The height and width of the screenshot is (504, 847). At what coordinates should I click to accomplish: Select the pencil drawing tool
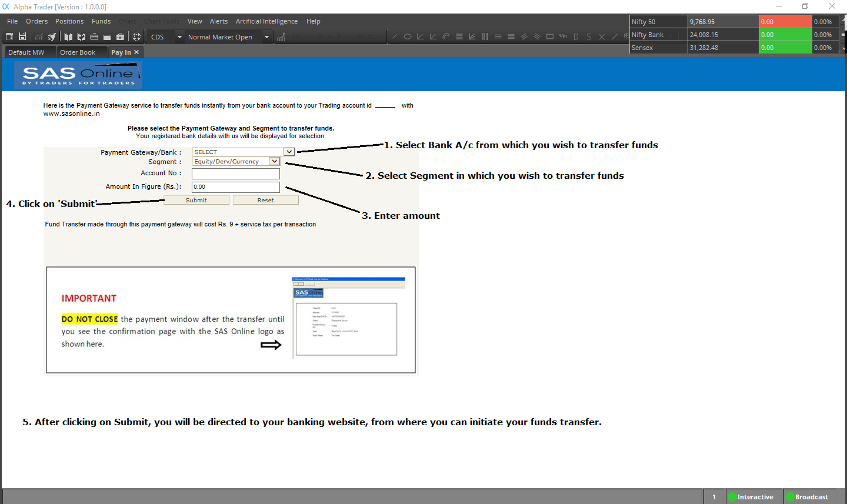tap(615, 36)
